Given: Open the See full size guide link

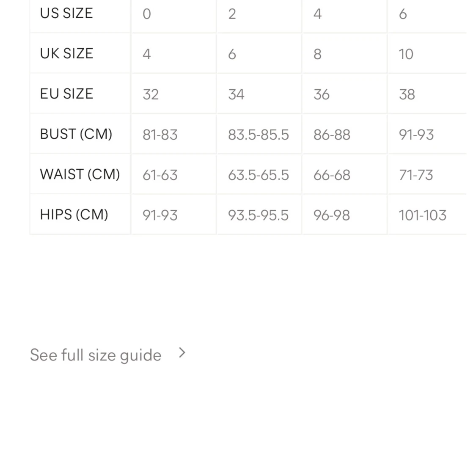Looking at the screenshot, I should pos(96,355).
